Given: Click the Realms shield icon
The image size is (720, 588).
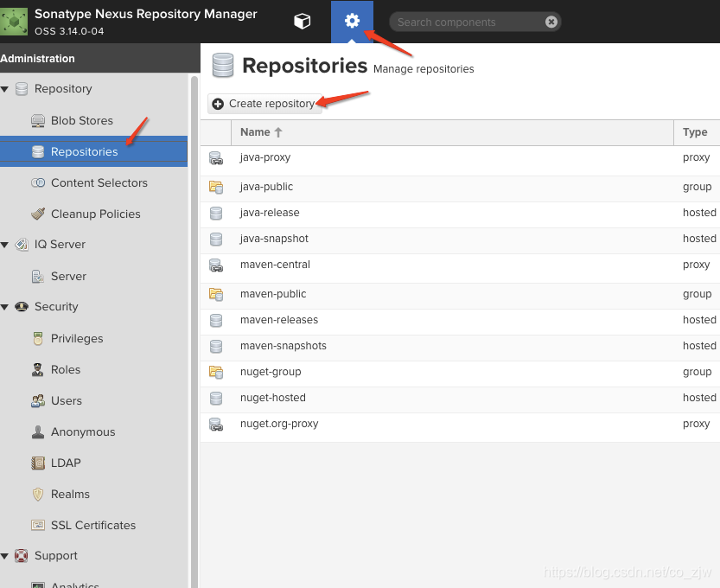Looking at the screenshot, I should click(38, 495).
